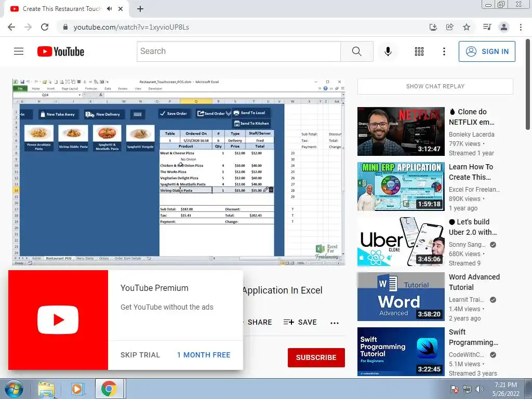
Task: Click 1 MONTH FREE offer
Action: point(204,355)
